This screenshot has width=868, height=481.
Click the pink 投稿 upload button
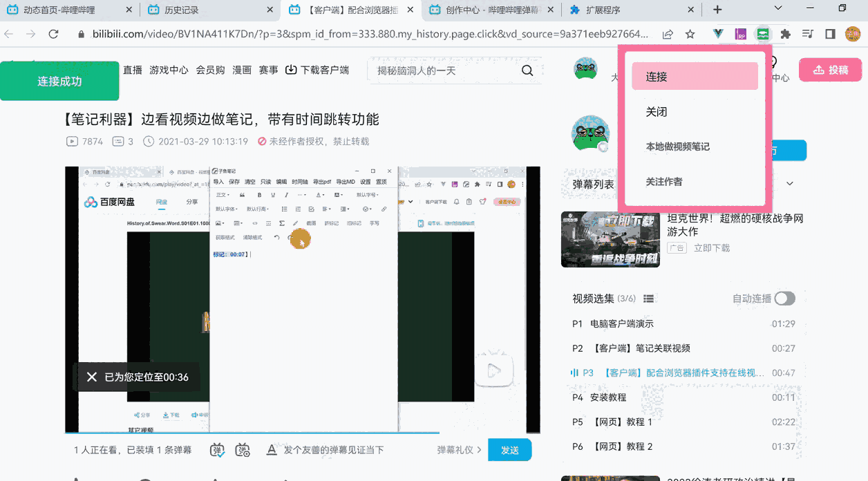tap(830, 70)
